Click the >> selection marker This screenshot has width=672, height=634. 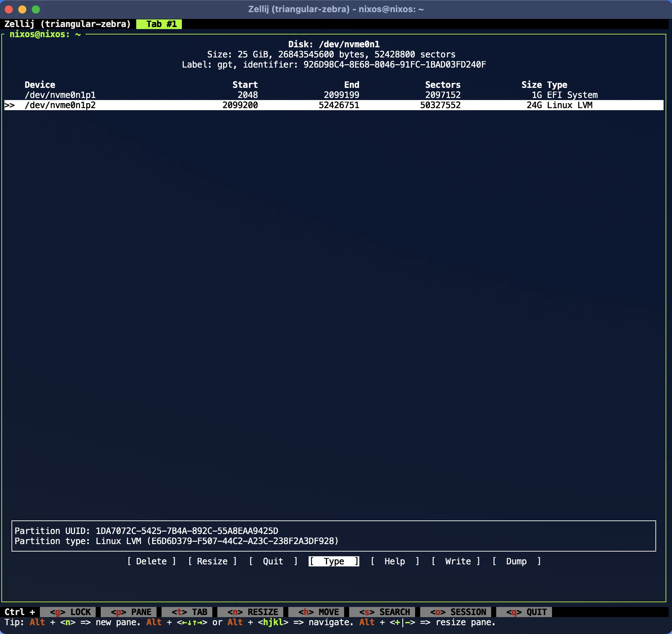pos(9,105)
